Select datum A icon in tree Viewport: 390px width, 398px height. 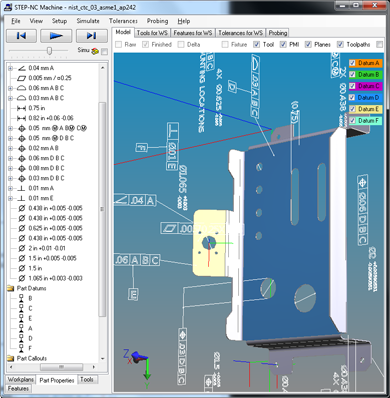click(x=21, y=328)
